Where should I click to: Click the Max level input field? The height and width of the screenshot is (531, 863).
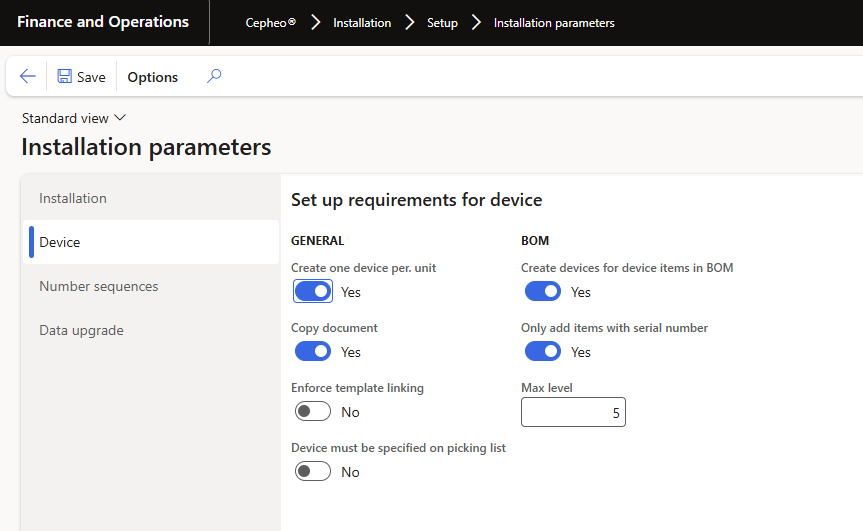pos(573,412)
